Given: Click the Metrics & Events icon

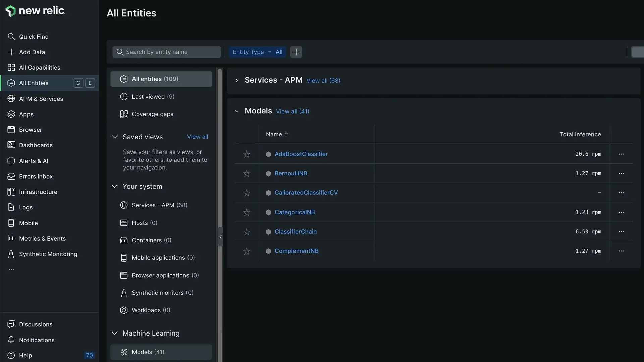Looking at the screenshot, I should (11, 238).
